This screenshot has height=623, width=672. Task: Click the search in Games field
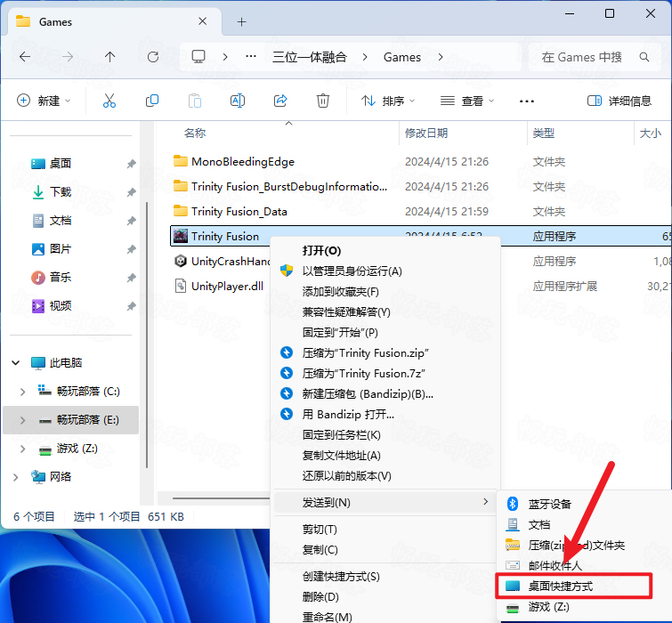pos(594,57)
